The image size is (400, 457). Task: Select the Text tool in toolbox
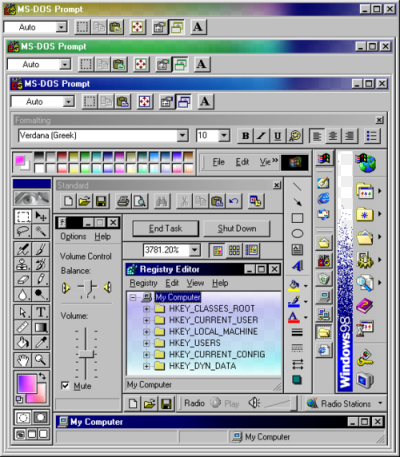tap(41, 312)
